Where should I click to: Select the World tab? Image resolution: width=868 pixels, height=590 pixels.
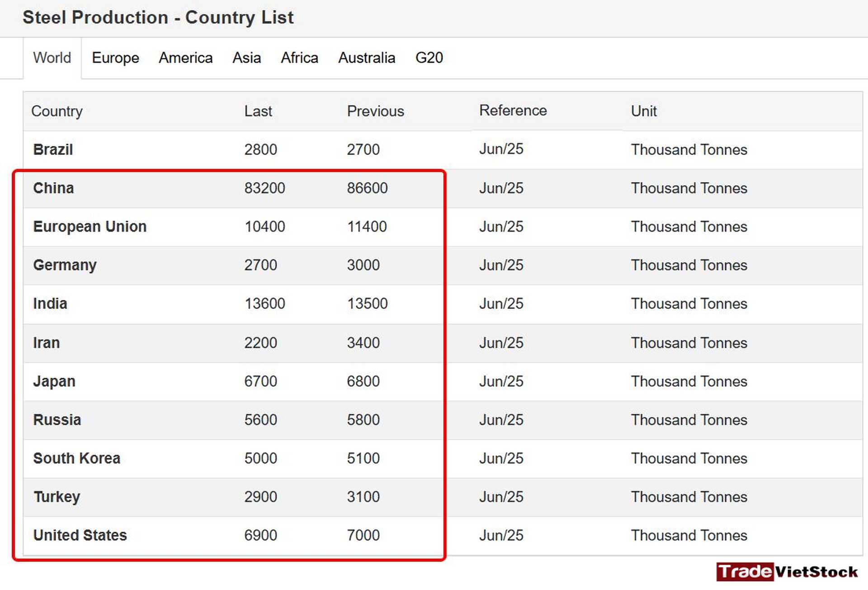point(52,58)
